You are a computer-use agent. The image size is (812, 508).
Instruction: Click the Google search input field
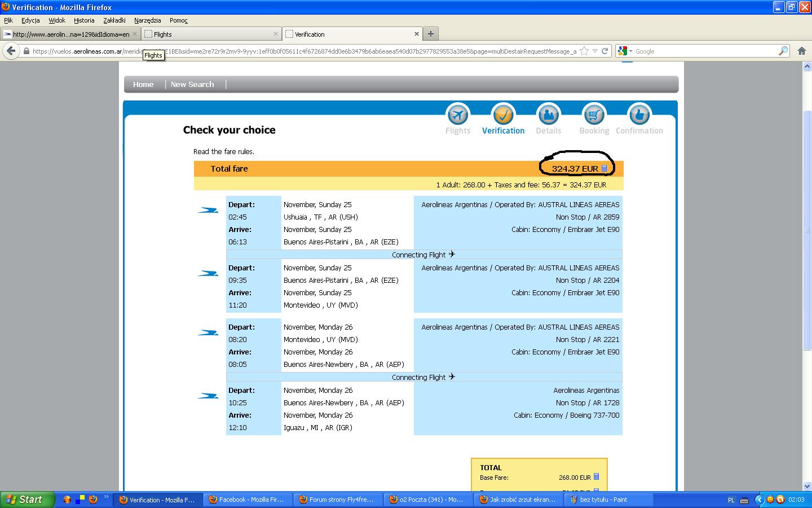click(706, 51)
